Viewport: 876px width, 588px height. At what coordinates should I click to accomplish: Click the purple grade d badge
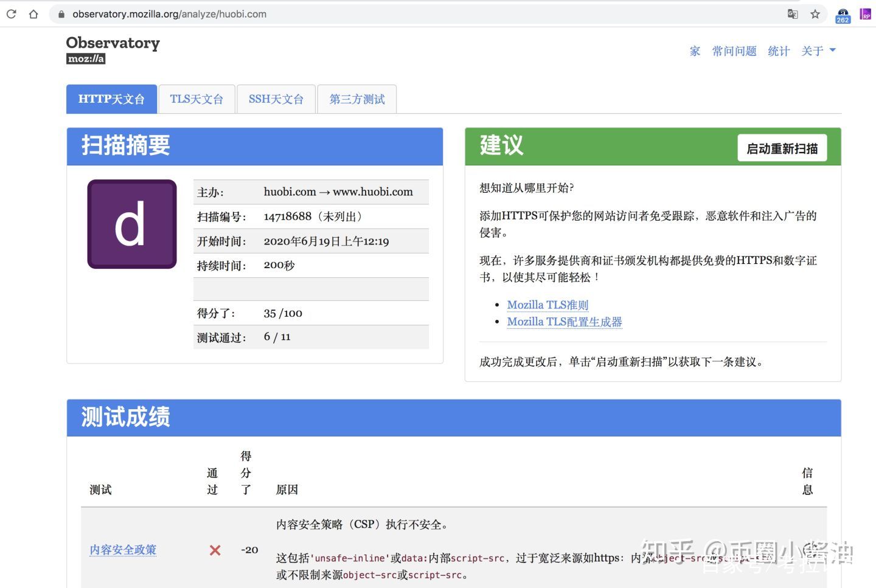(132, 224)
